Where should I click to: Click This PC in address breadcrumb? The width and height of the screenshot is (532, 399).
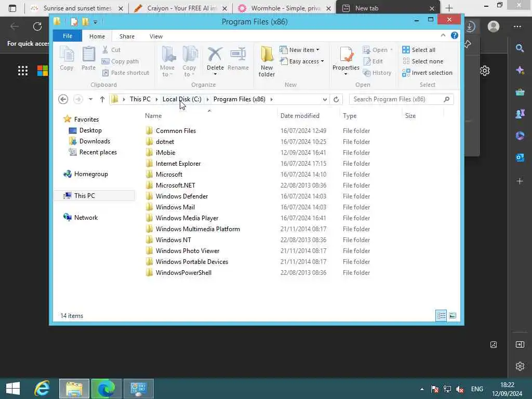click(x=140, y=99)
